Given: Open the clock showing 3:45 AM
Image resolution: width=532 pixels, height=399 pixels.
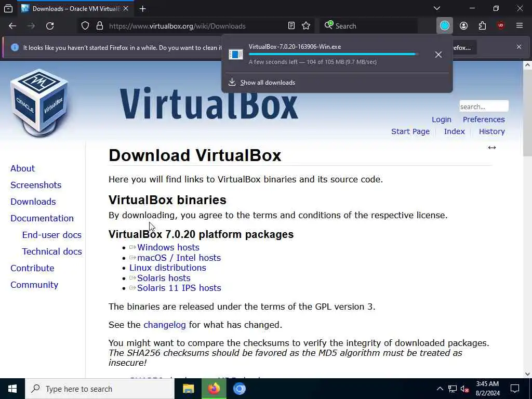Looking at the screenshot, I should 487,389.
